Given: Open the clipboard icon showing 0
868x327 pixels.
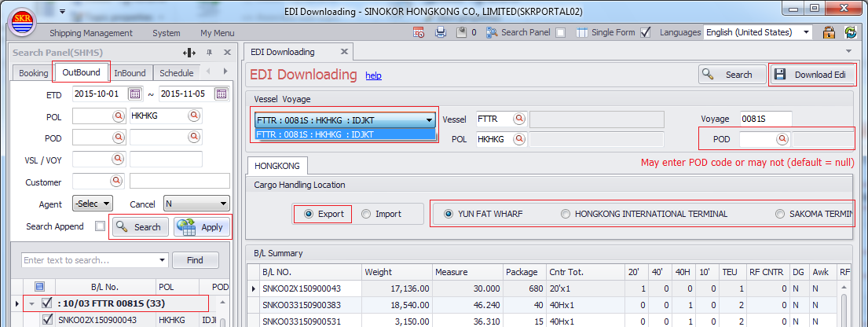Looking at the screenshot, I should pos(462,33).
